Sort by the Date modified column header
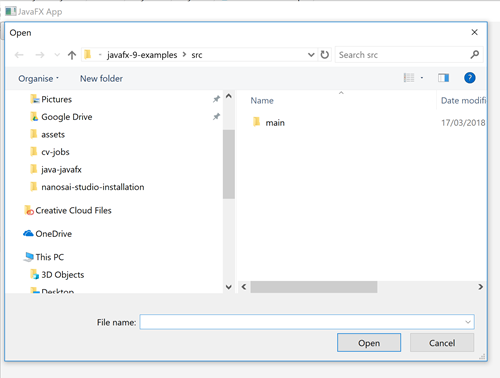This screenshot has width=500, height=378. coord(463,101)
